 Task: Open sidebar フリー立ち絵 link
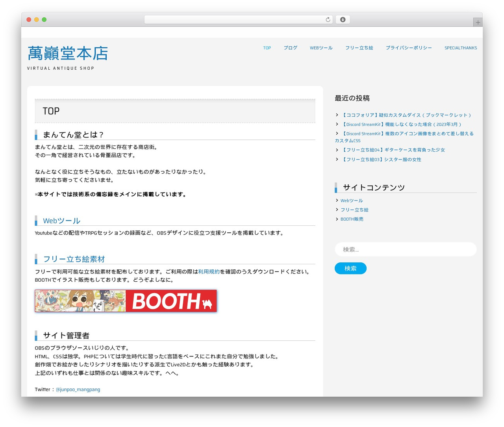click(x=354, y=210)
